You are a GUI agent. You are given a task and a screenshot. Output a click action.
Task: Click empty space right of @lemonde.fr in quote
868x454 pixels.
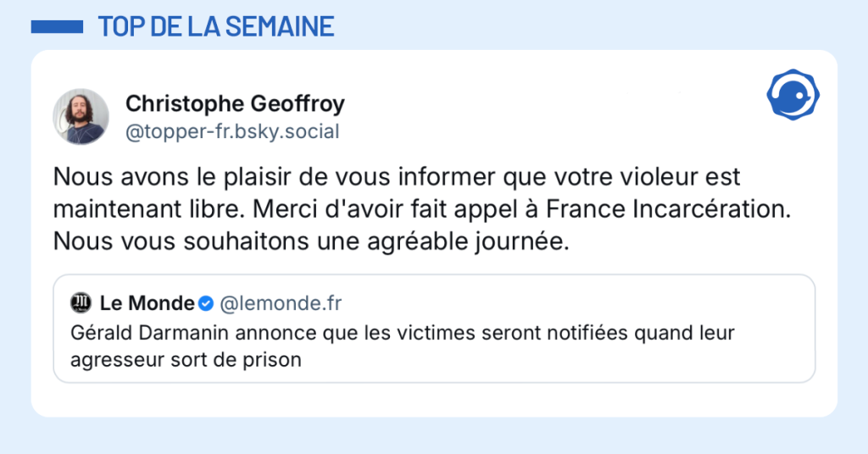tap(576, 302)
